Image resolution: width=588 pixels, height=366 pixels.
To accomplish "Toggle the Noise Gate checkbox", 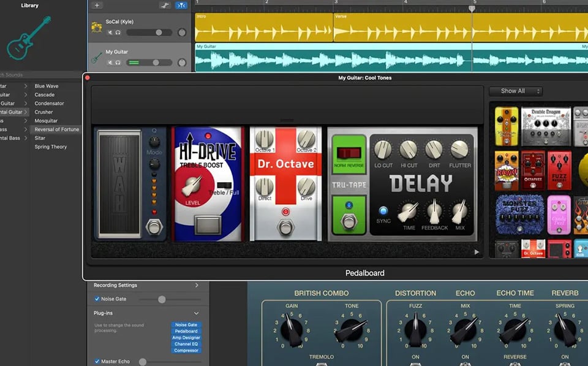I will 97,299.
